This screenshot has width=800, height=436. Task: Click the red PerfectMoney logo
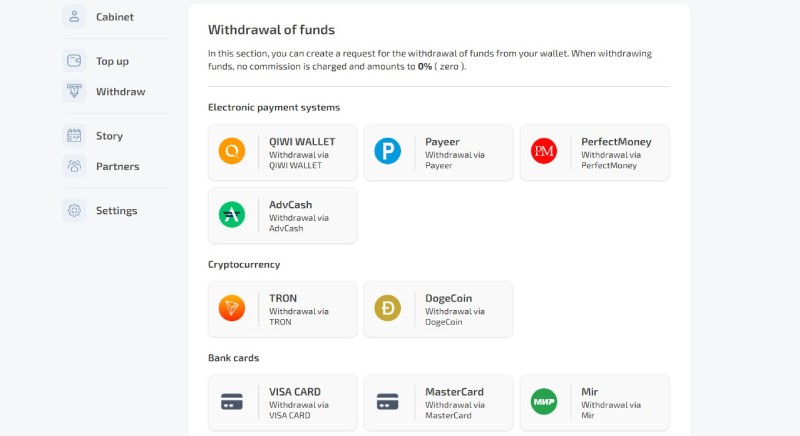tap(544, 151)
